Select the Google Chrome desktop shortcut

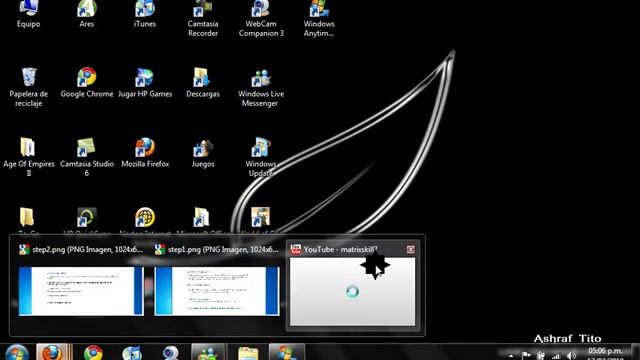click(x=87, y=83)
